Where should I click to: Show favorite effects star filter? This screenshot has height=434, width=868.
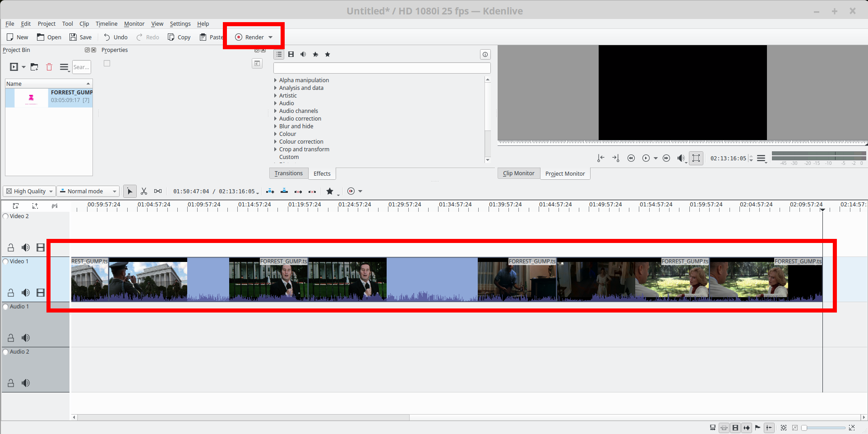click(x=328, y=55)
